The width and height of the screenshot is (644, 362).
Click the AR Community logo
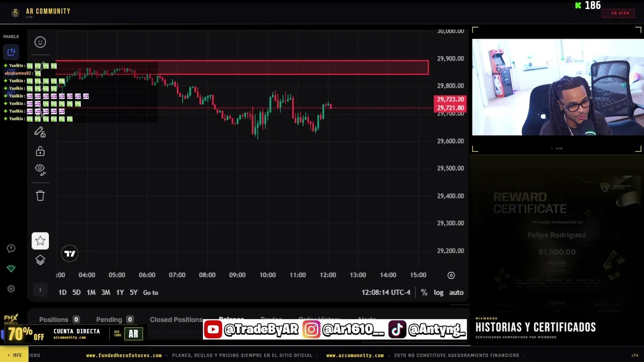point(16,13)
